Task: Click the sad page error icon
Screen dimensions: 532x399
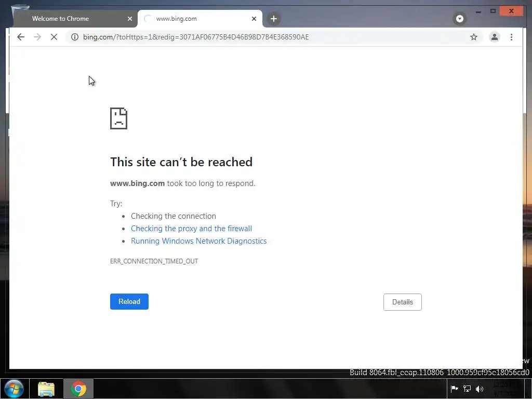Action: (119, 118)
